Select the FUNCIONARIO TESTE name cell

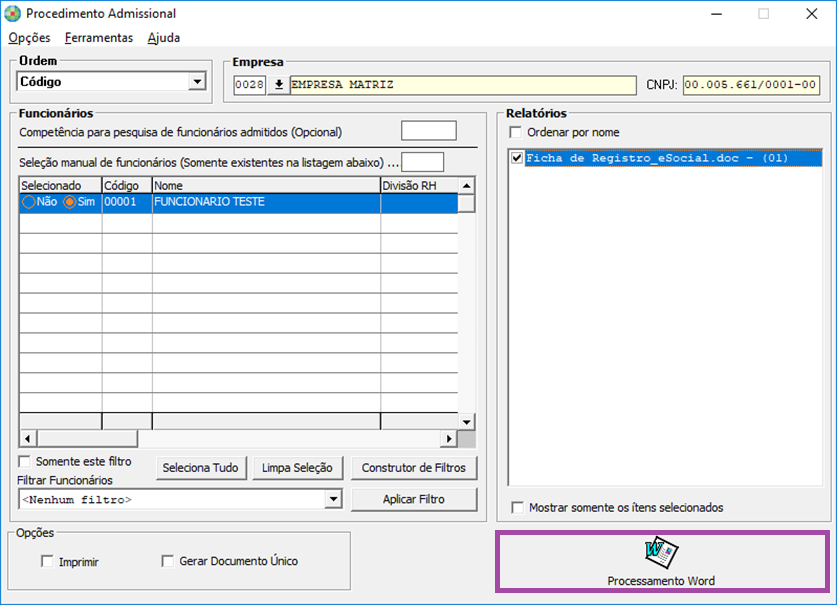pyautogui.click(x=266, y=203)
